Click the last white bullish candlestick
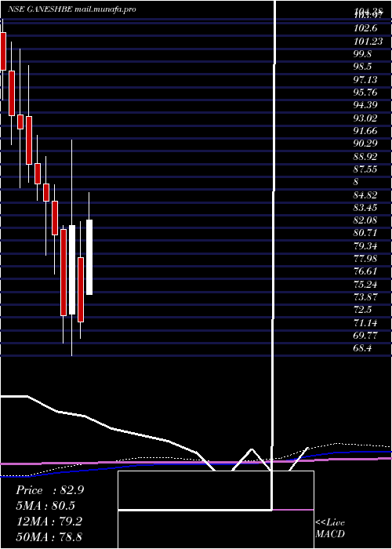This screenshot has height=549, width=392. click(x=89, y=257)
